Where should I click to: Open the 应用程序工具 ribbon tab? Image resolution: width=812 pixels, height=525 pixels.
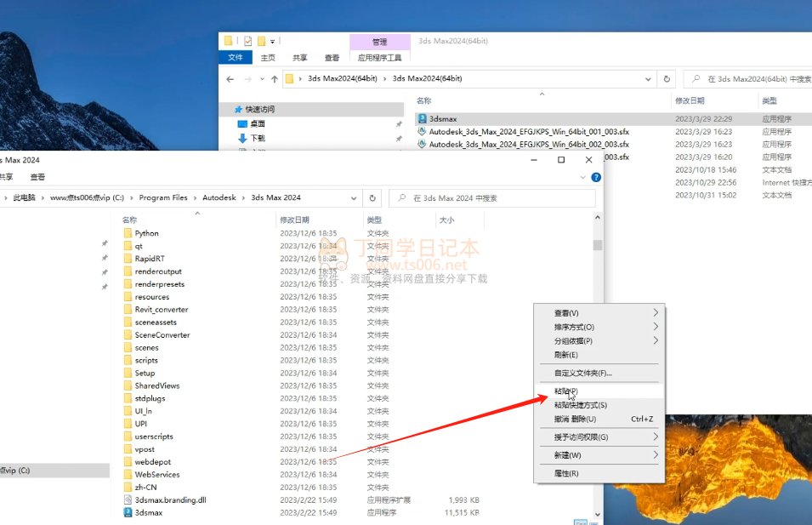[x=379, y=58]
